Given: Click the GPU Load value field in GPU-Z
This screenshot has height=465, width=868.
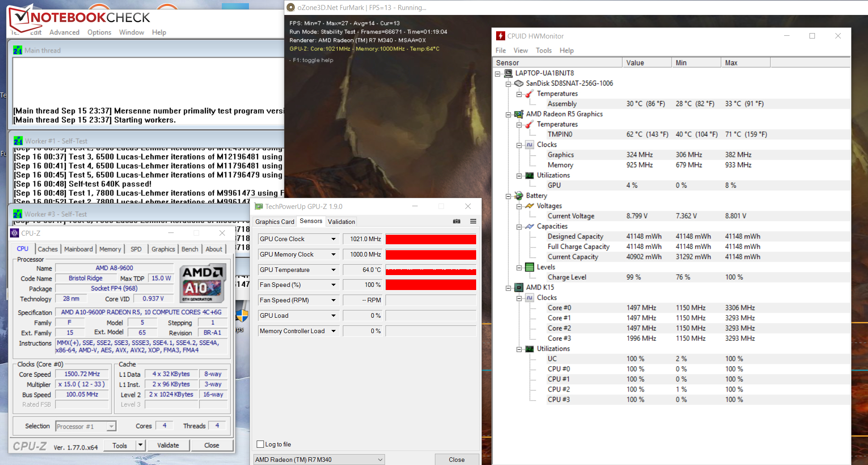Looking at the screenshot, I should coord(363,315).
